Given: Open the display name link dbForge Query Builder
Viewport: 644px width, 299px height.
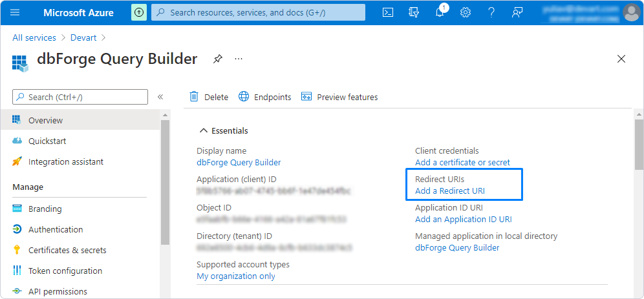Looking at the screenshot, I should click(239, 163).
